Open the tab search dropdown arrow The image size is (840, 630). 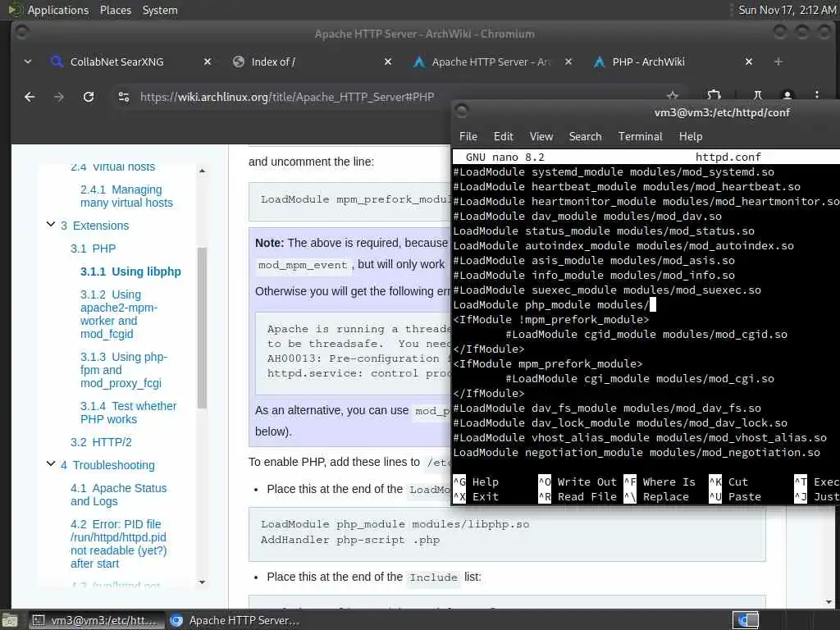pyautogui.click(x=28, y=62)
